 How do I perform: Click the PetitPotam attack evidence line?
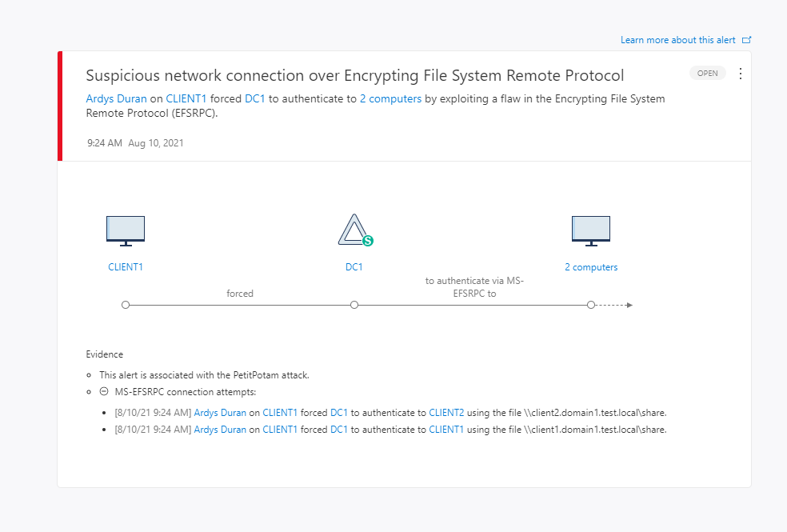point(204,375)
